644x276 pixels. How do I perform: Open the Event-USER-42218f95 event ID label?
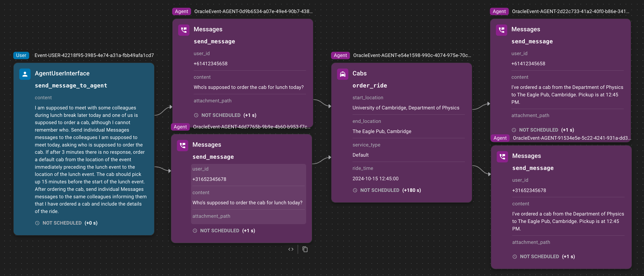[94, 55]
